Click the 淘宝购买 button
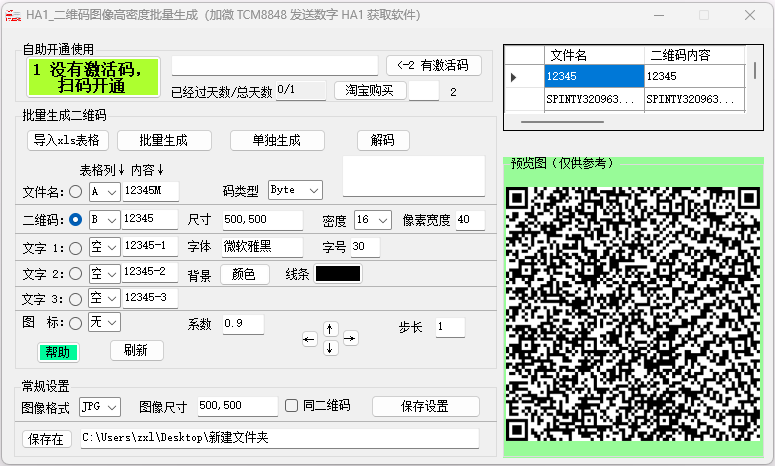Screen dimensions: 775x466 [370, 90]
